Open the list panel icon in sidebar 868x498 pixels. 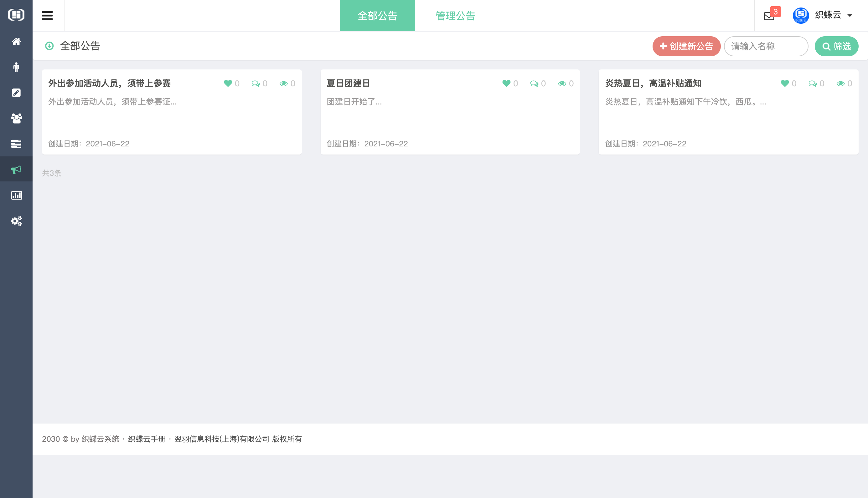[16, 144]
